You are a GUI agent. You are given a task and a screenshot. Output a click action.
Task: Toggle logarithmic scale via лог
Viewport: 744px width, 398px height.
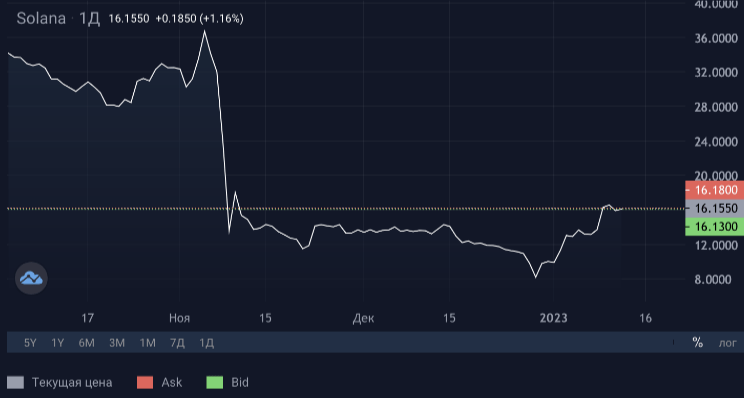727,342
